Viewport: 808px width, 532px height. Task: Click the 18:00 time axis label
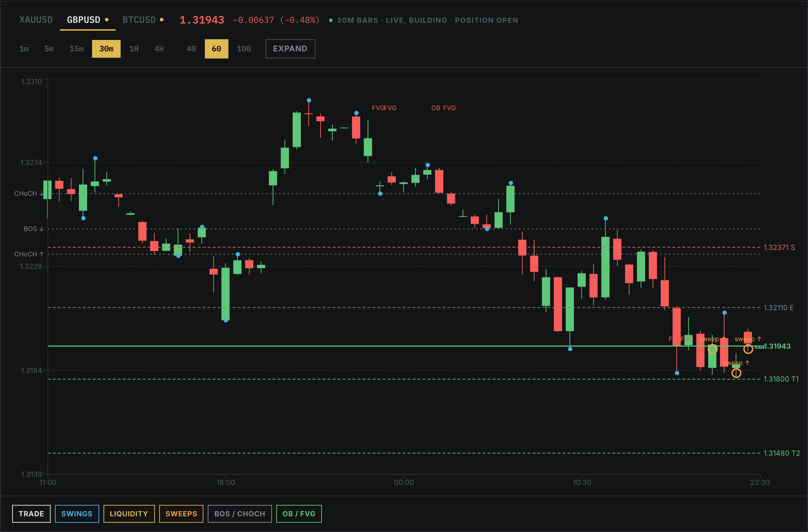click(226, 482)
